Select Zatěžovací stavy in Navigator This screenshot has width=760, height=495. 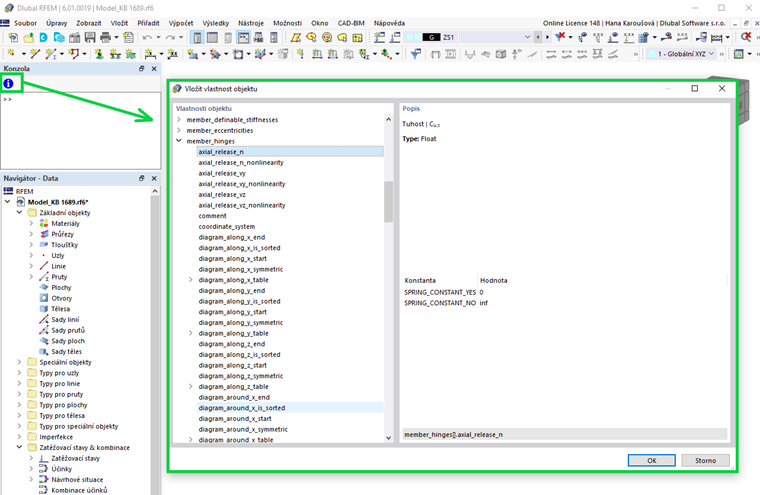click(x=76, y=458)
